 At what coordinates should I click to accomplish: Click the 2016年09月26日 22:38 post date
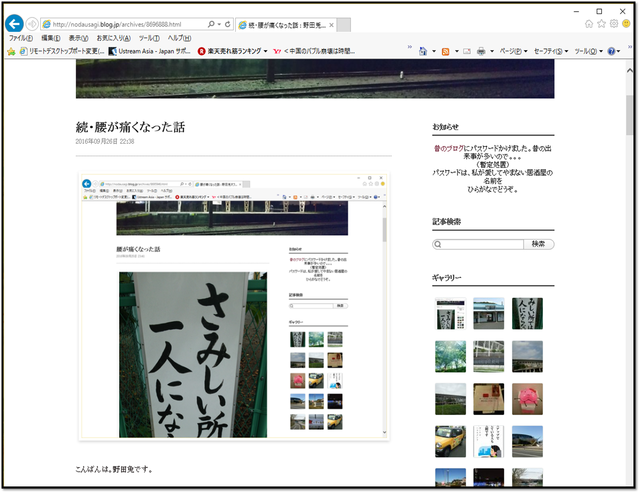[x=105, y=141]
